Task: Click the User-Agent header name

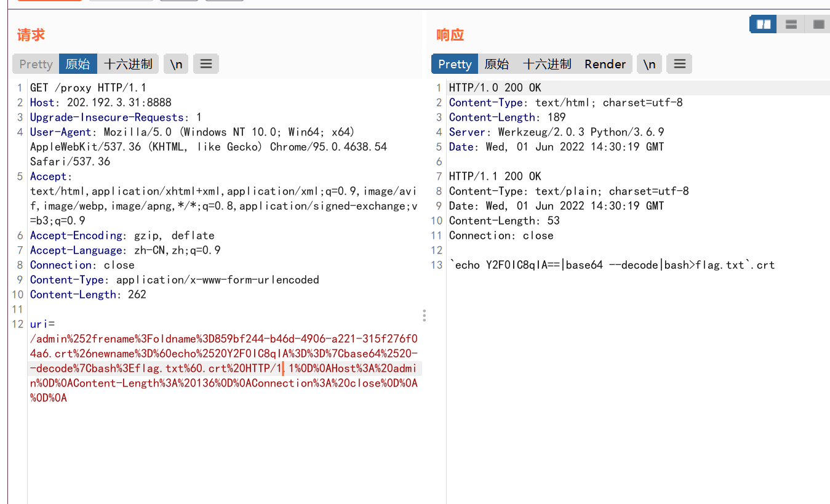Action: (x=61, y=132)
